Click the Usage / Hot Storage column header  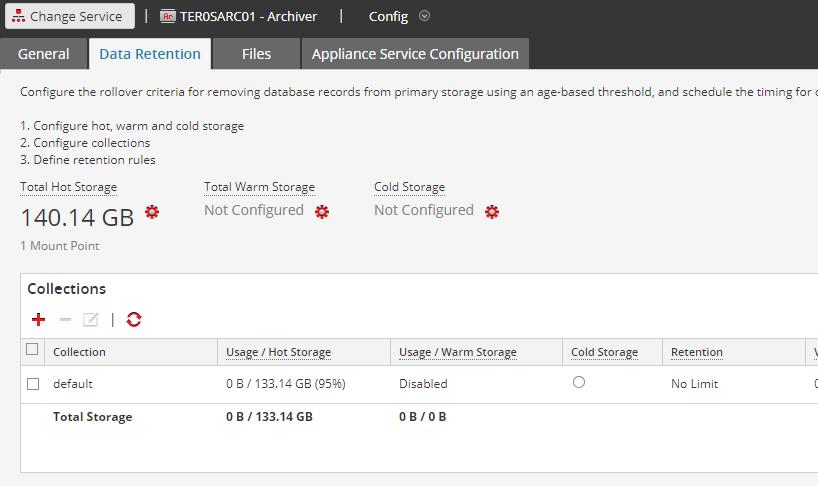278,352
